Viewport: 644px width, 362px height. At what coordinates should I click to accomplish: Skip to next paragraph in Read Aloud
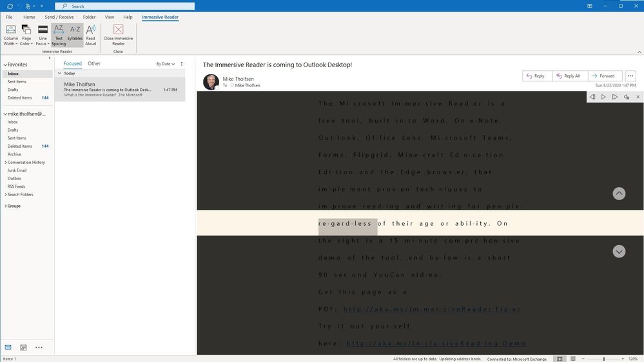[x=615, y=97]
